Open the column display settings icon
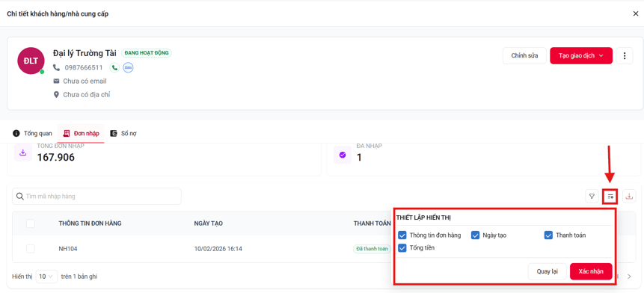 click(610, 197)
